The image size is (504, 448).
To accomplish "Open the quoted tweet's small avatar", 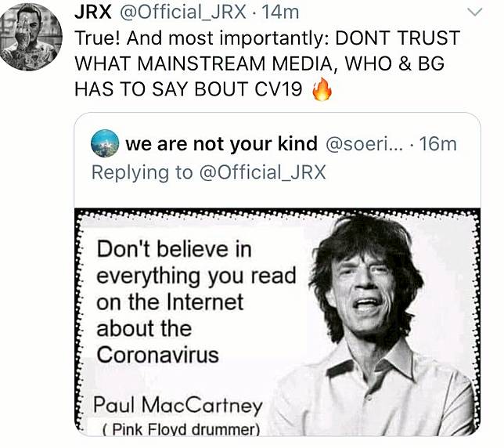I will (x=105, y=143).
